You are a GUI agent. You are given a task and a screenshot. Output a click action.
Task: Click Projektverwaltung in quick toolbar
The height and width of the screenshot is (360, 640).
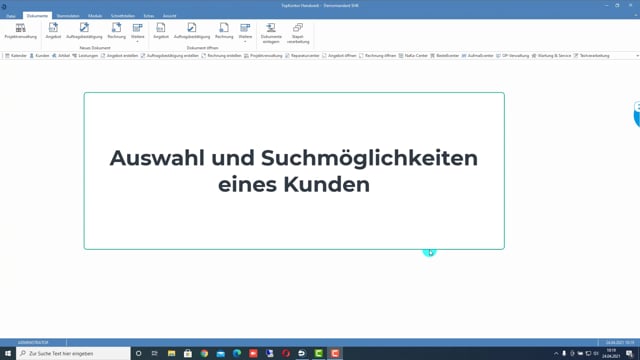click(x=263, y=56)
